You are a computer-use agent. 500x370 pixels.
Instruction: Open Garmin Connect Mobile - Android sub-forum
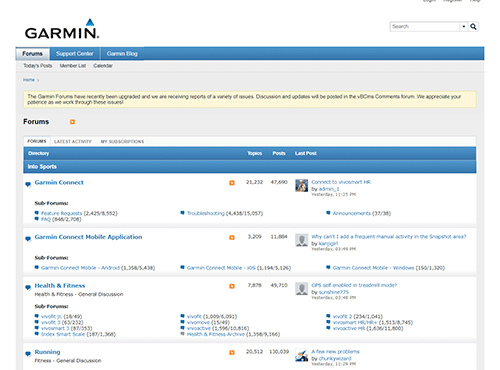(x=80, y=268)
